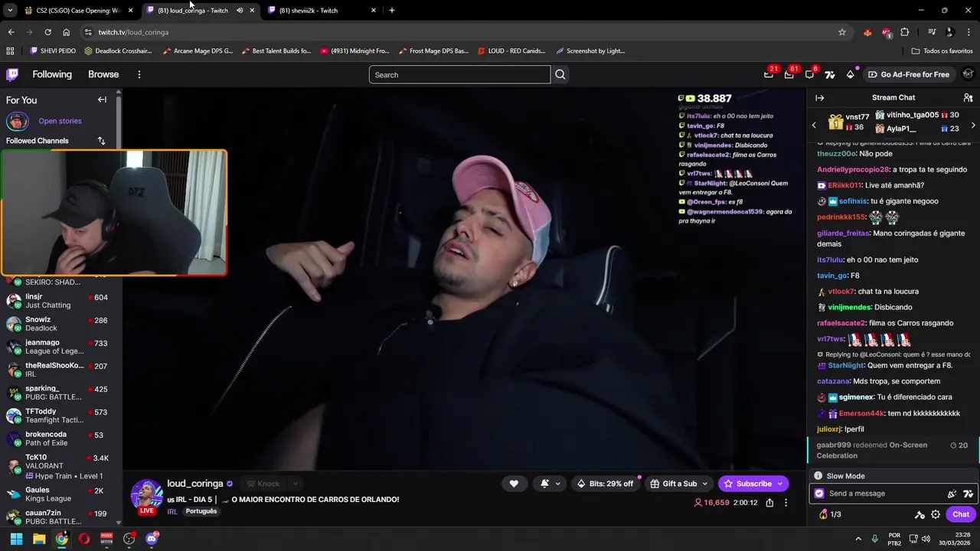Click the 7TV emote icon in chat input

tap(968, 494)
